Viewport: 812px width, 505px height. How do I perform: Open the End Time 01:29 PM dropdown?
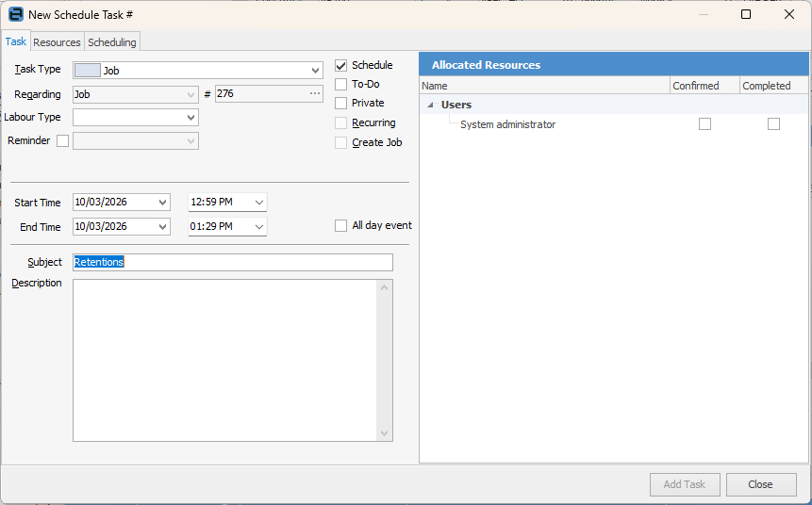259,227
